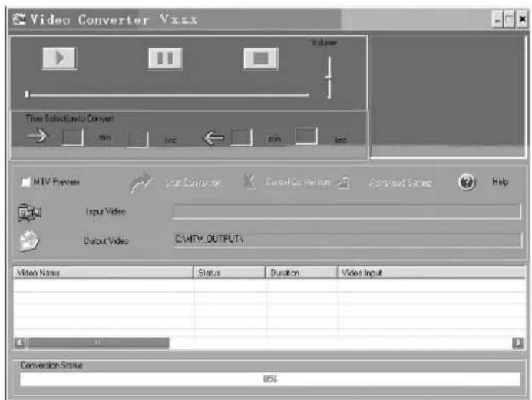Click the Conversion Status progress bar
The image size is (532, 400).
click(x=270, y=379)
